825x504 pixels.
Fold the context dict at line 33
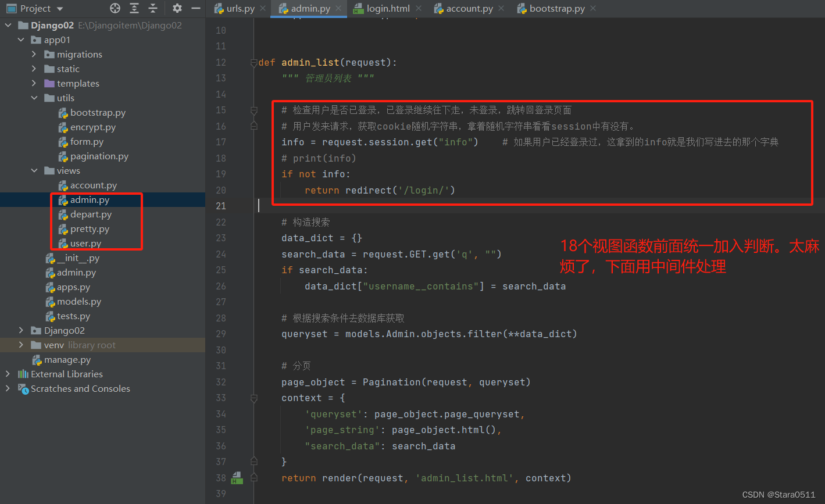tap(253, 398)
